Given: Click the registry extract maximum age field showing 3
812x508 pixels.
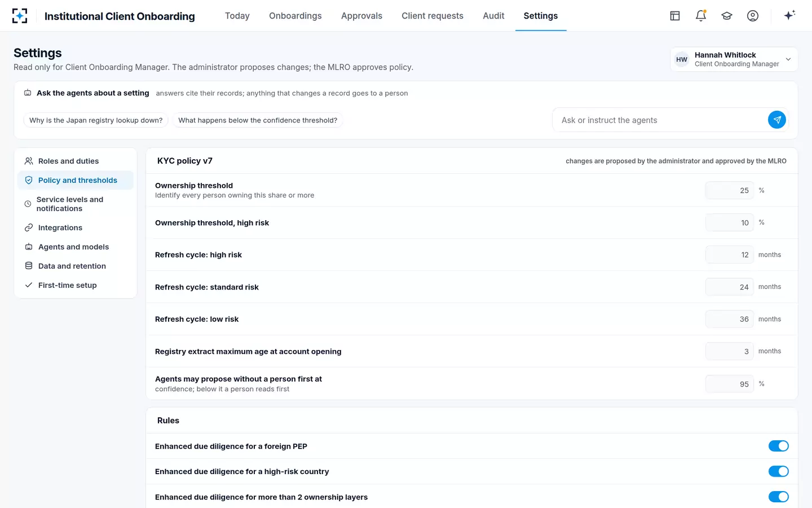Looking at the screenshot, I should click(730, 351).
